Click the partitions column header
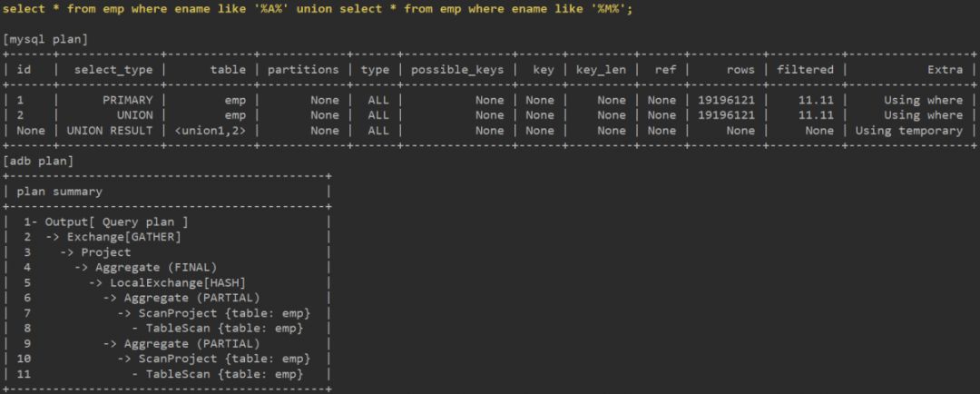 tap(303, 69)
